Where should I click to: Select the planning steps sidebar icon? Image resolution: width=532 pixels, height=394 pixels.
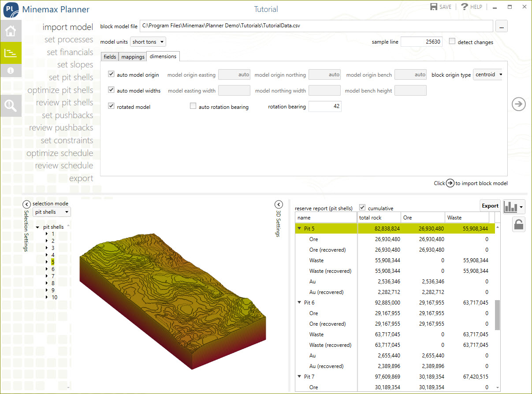11,53
